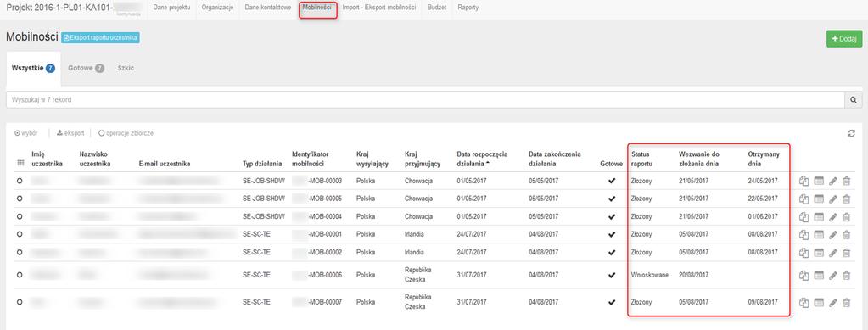Image resolution: width=868 pixels, height=330 pixels.
Task: Select the MOB-00007 row radio button
Action: [20, 302]
